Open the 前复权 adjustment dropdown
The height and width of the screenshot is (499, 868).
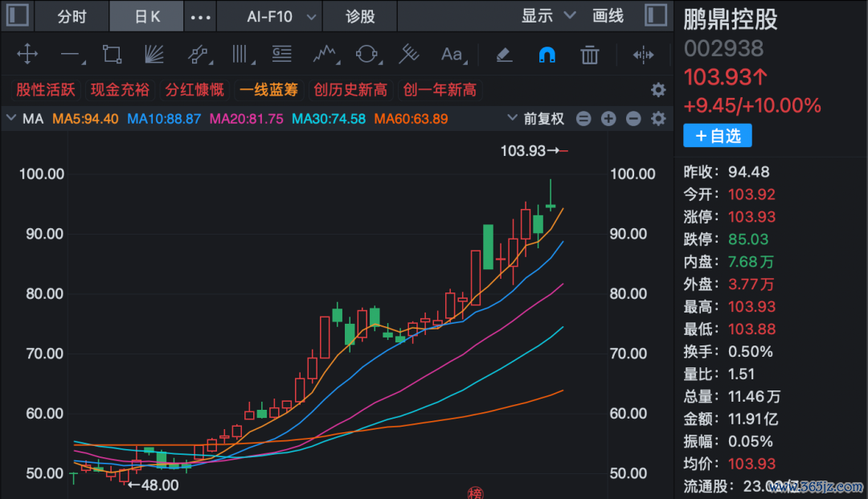pyautogui.click(x=536, y=118)
